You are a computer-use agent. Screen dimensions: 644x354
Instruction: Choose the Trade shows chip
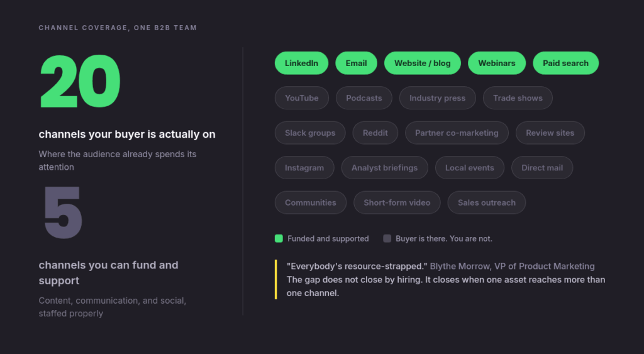[x=518, y=97]
